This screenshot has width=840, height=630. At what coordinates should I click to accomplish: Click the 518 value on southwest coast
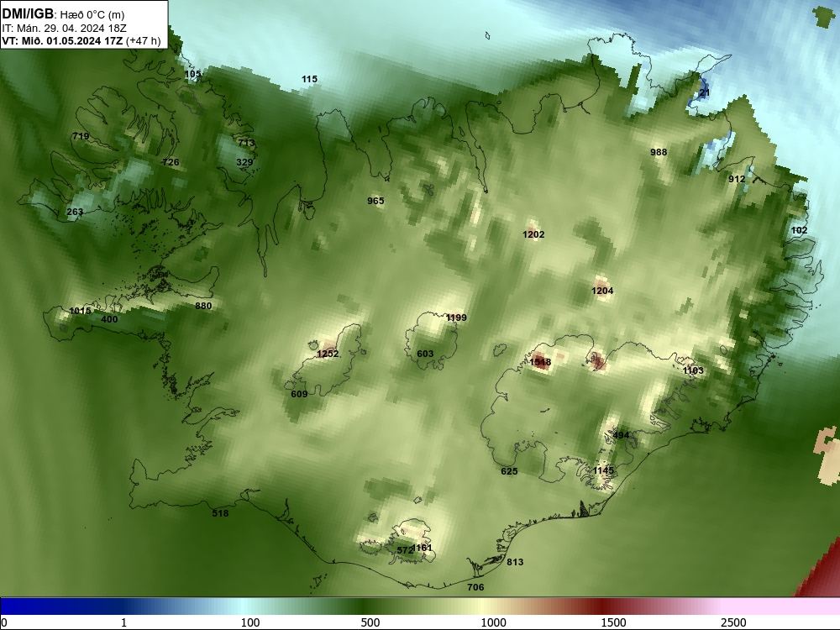coord(220,513)
